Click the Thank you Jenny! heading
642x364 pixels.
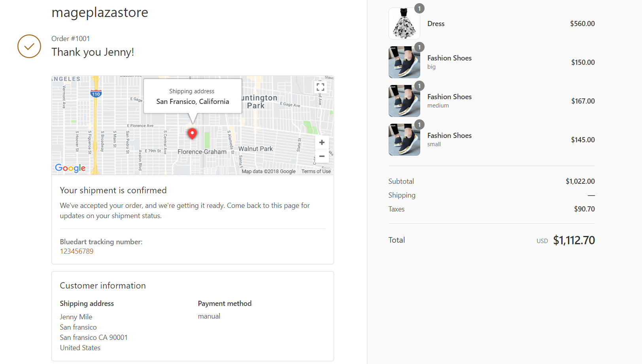point(93,52)
